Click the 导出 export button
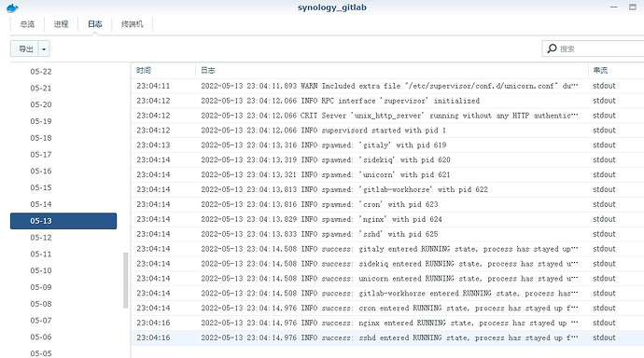The width and height of the screenshot is (644, 358). coord(24,48)
